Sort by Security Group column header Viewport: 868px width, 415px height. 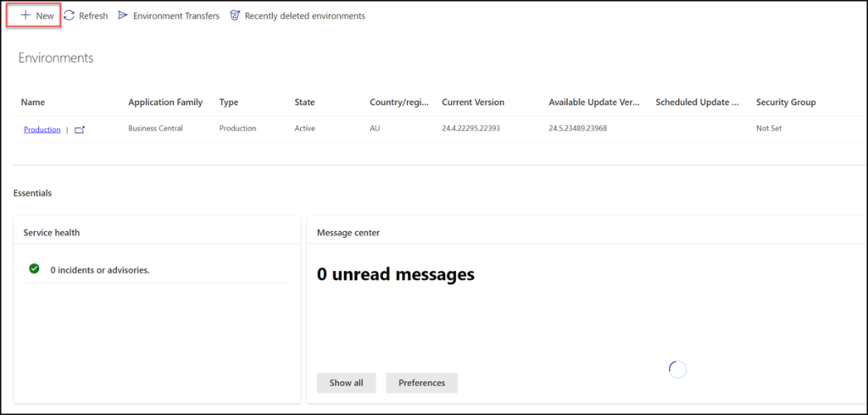(x=786, y=102)
